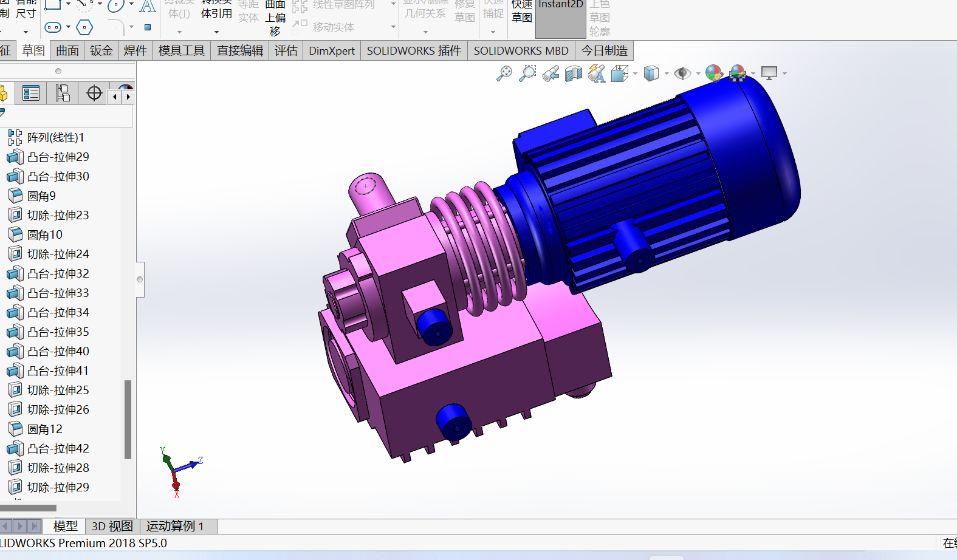957x560 pixels.
Task: Click the 3D 视图 bottom tab
Action: [112, 526]
